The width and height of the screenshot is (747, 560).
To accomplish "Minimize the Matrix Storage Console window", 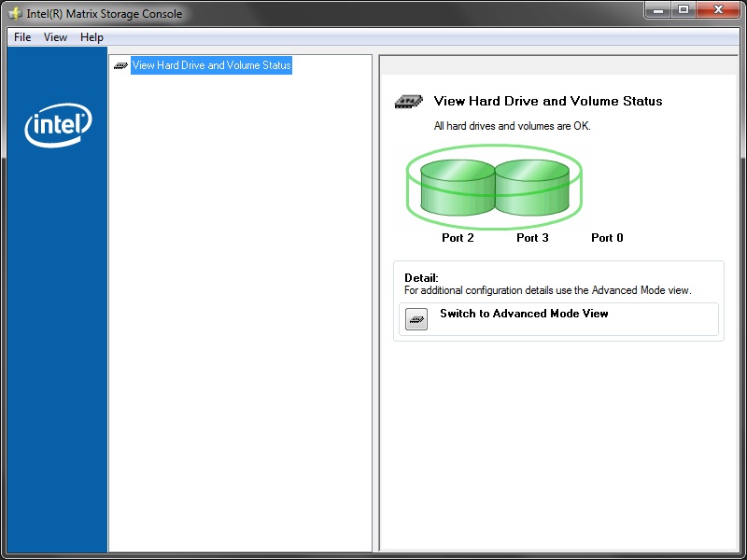I will point(659,10).
